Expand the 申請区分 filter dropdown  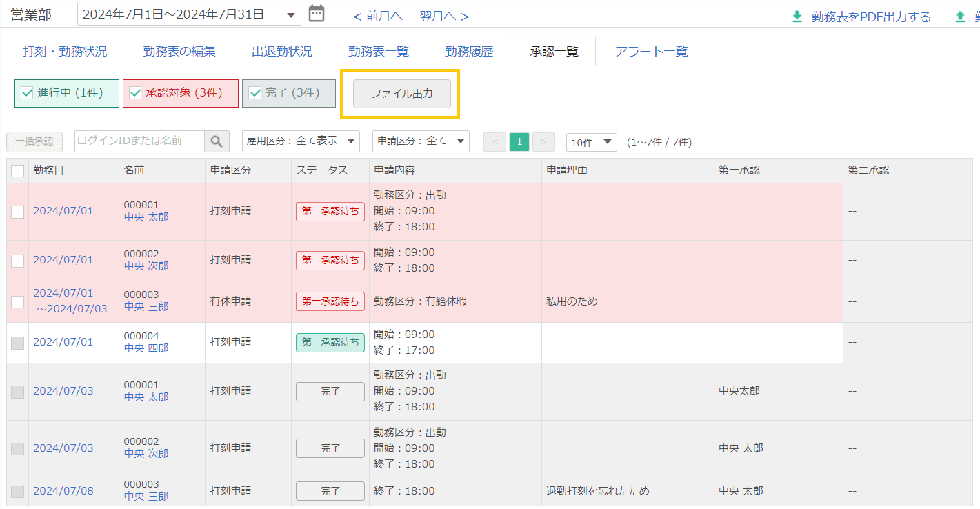point(421,141)
